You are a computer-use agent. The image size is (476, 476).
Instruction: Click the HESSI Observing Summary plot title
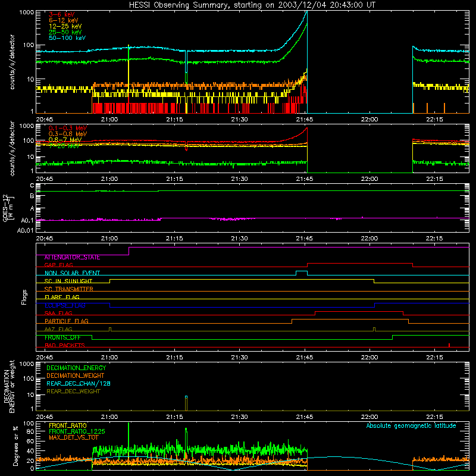pyautogui.click(x=252, y=5)
